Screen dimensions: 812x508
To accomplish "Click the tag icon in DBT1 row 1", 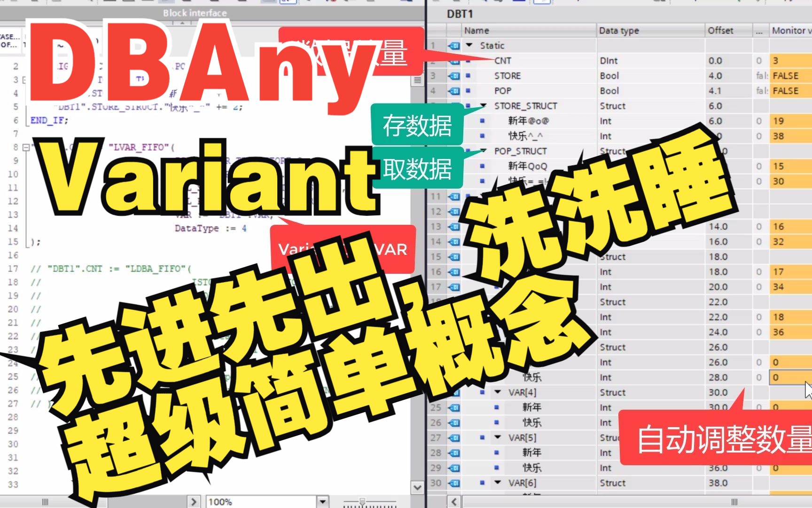I will [454, 46].
